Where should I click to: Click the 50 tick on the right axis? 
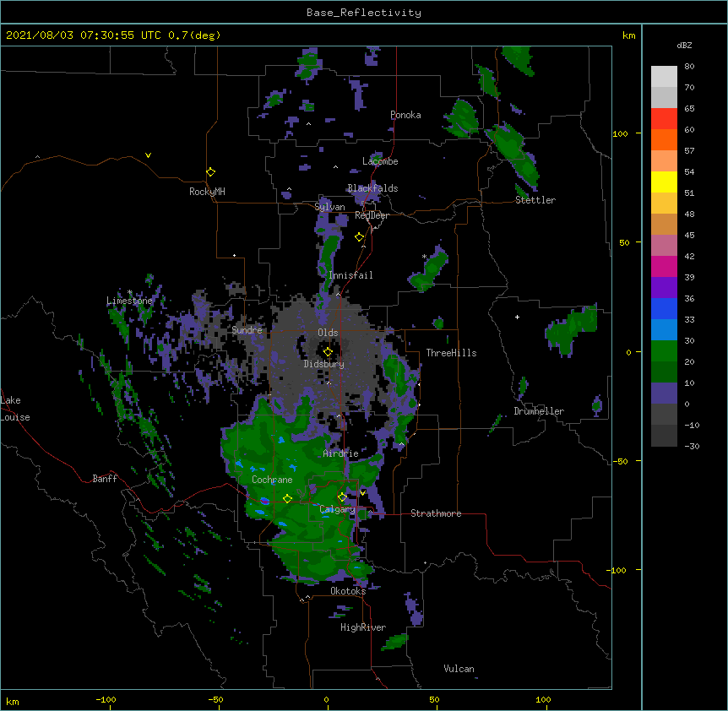coord(624,242)
